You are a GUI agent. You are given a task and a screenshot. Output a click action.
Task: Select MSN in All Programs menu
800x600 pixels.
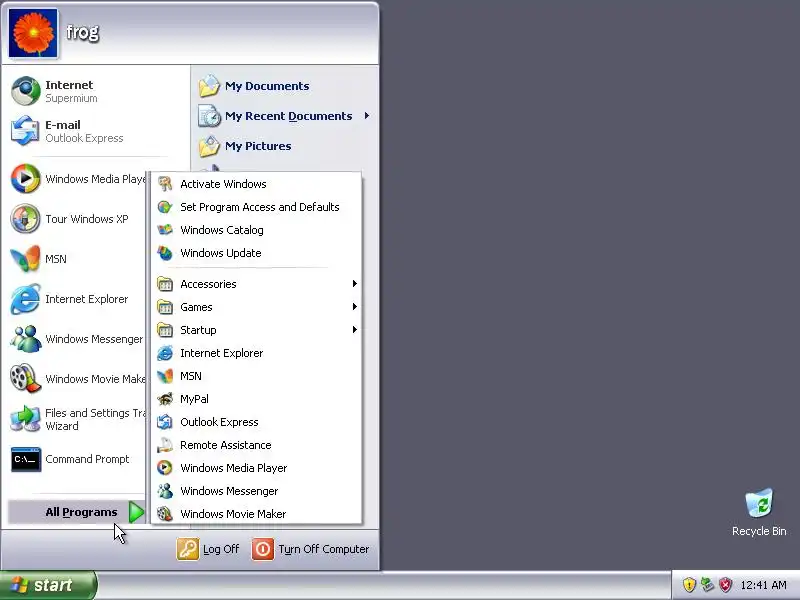[258, 376]
